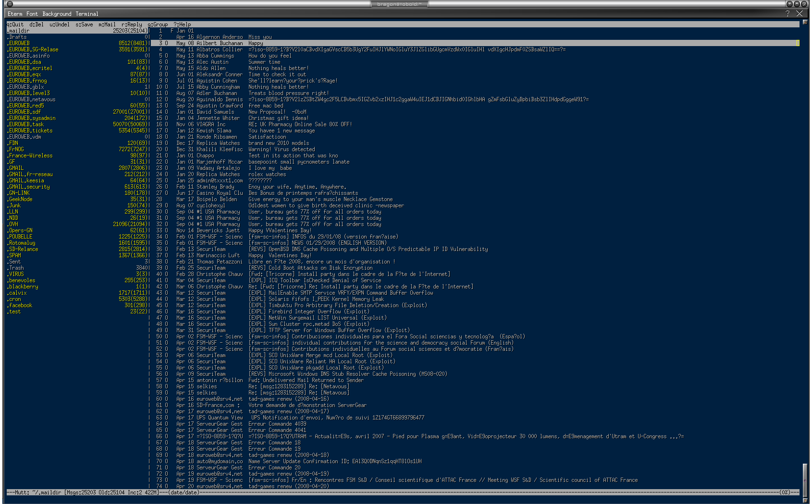Open the Eterm menu
This screenshot has height=504, width=812.
click(x=15, y=14)
